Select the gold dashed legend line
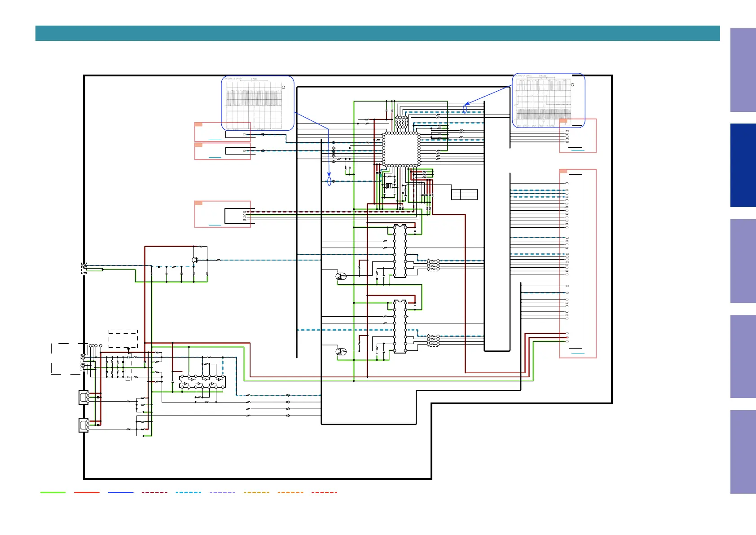 pyautogui.click(x=256, y=492)
